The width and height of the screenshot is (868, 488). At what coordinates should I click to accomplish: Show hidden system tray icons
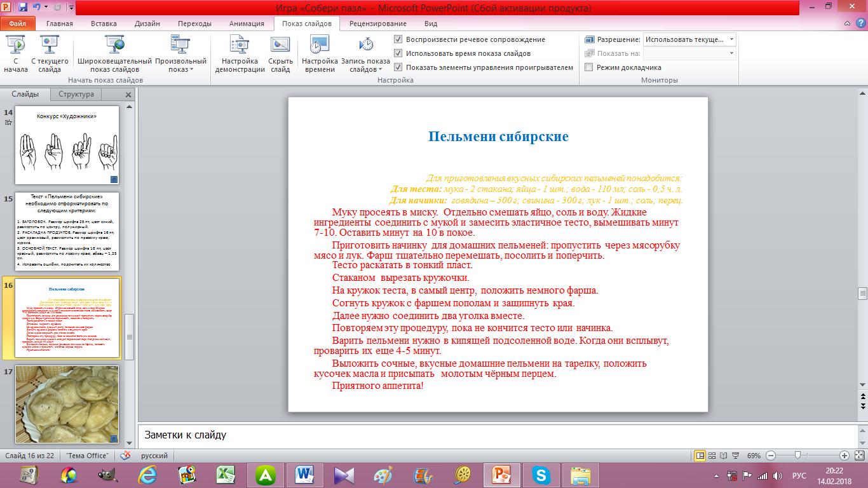coord(715,475)
